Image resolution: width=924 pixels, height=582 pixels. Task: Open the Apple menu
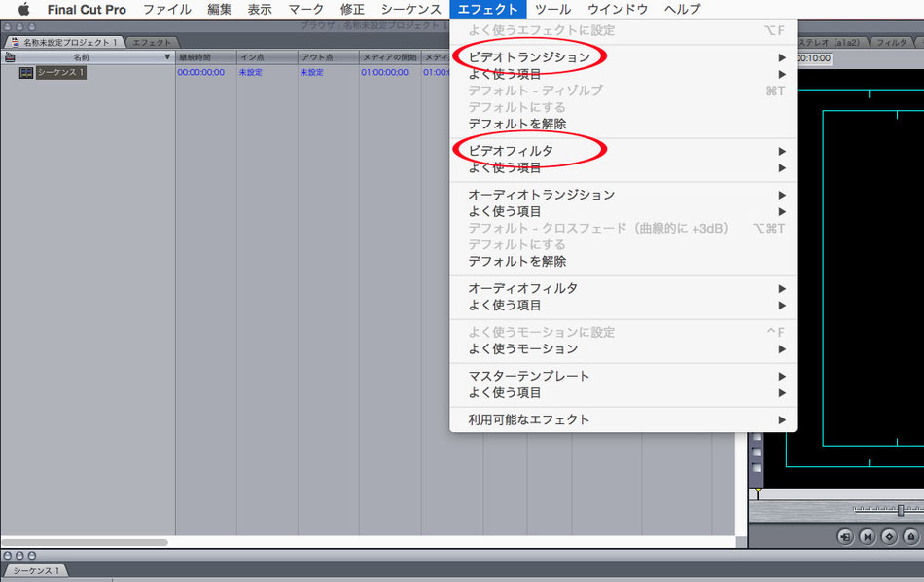pos(23,10)
